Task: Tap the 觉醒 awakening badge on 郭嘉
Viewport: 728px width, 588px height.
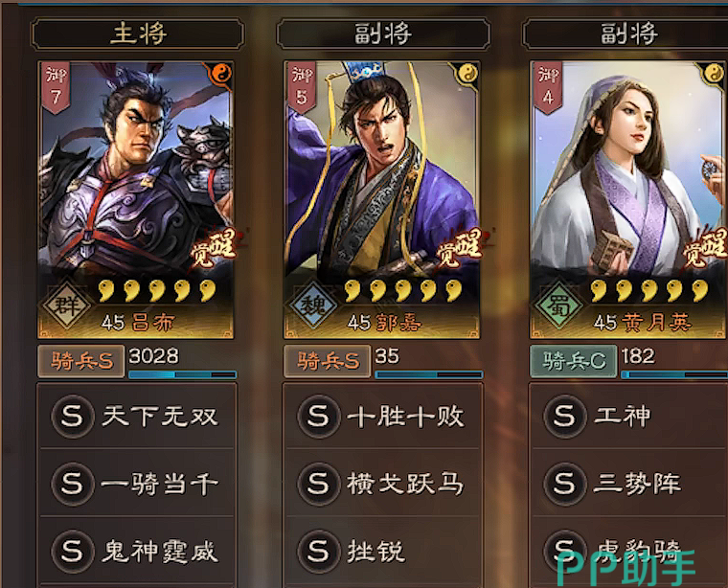Action: click(461, 248)
